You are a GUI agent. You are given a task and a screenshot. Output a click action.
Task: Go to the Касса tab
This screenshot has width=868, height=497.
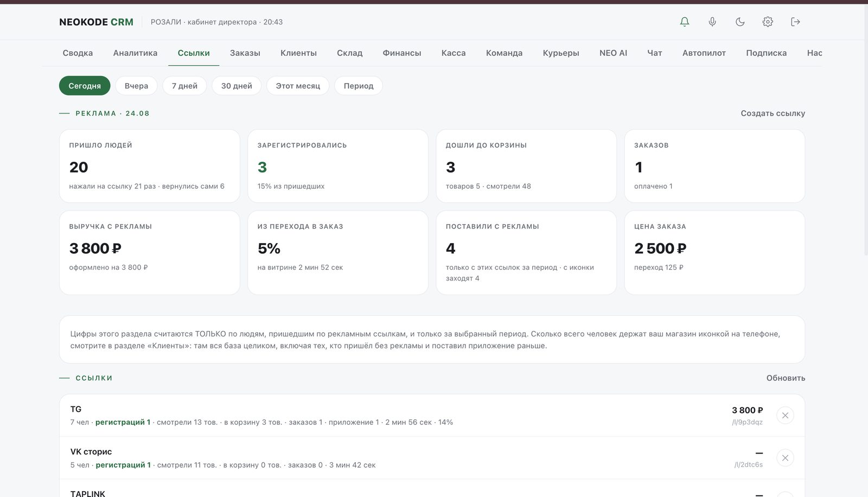tap(454, 53)
